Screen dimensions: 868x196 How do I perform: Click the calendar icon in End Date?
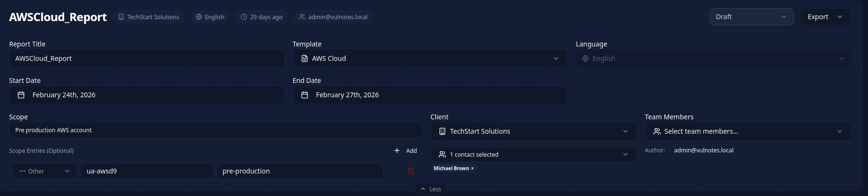(305, 95)
